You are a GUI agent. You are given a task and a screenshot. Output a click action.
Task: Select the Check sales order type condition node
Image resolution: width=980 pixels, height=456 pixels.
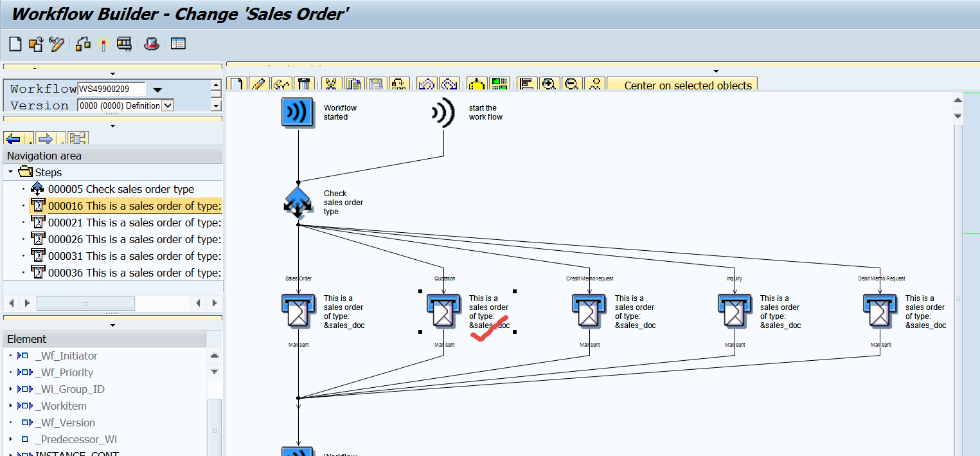point(298,202)
